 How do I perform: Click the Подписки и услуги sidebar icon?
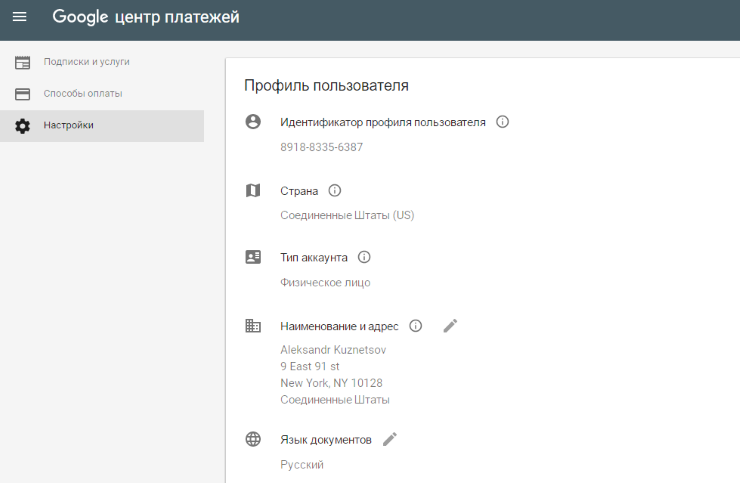[x=22, y=62]
